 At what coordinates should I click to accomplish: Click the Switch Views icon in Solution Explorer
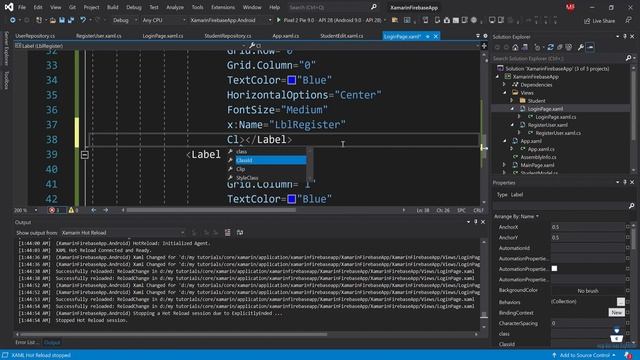525,47
